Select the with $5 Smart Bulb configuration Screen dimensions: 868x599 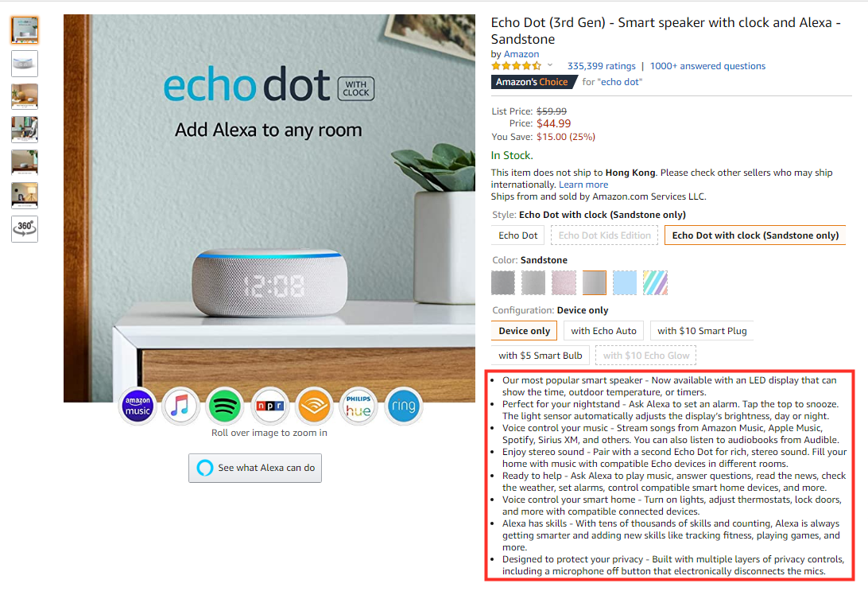tap(541, 356)
